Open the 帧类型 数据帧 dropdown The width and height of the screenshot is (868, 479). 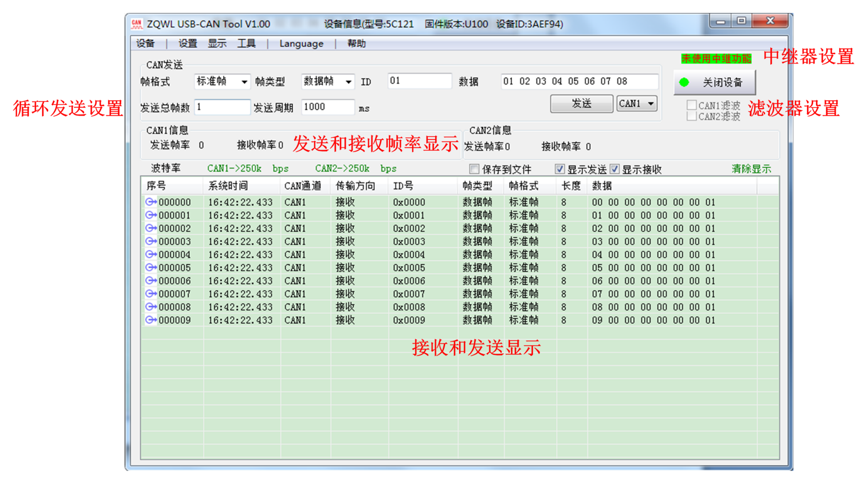tap(348, 82)
